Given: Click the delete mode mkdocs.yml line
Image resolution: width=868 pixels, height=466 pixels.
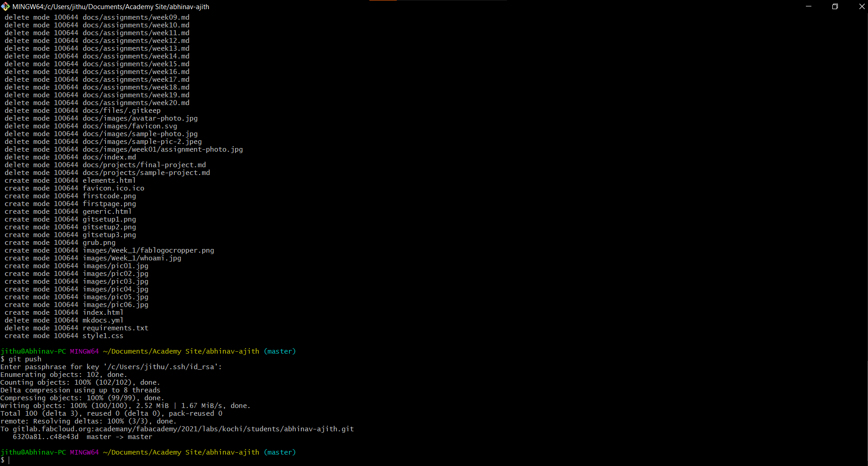Looking at the screenshot, I should [64, 320].
